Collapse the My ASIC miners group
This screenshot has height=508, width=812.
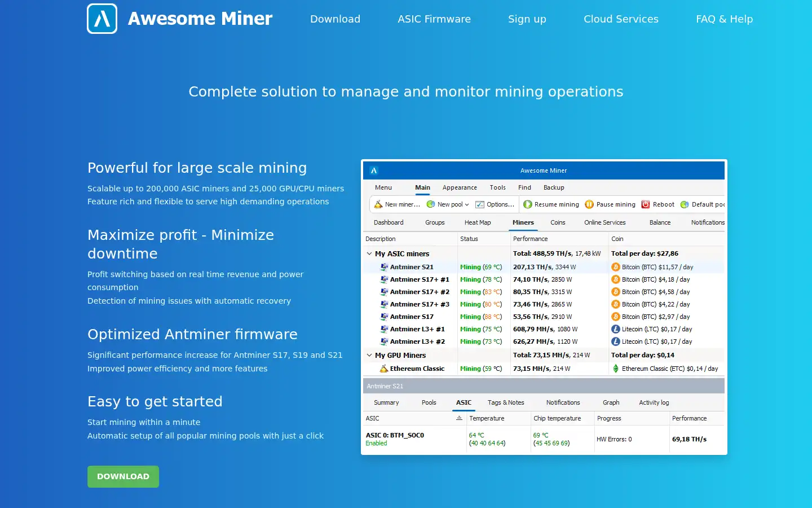click(x=369, y=254)
